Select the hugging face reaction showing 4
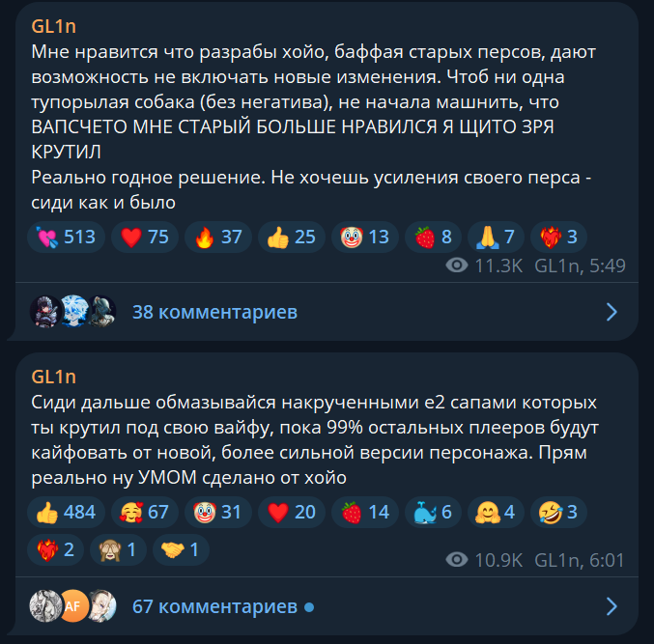Viewport: 654px width, 644px height. pyautogui.click(x=496, y=513)
